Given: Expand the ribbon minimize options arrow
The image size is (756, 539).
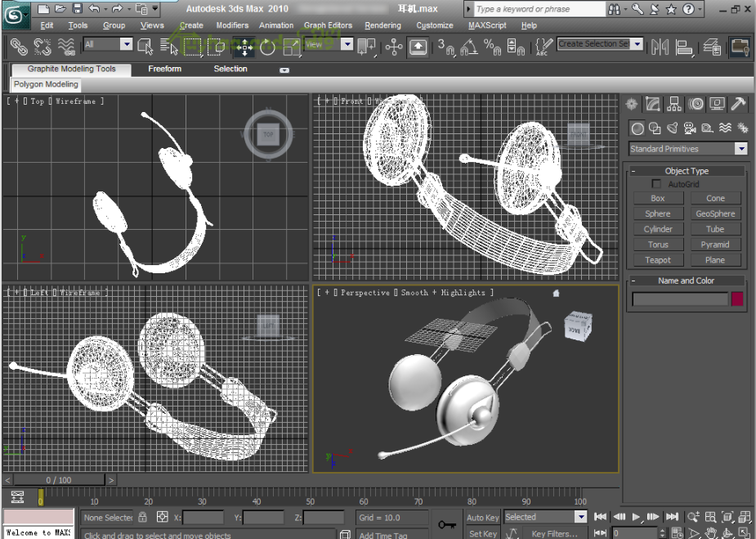Looking at the screenshot, I should tap(284, 70).
